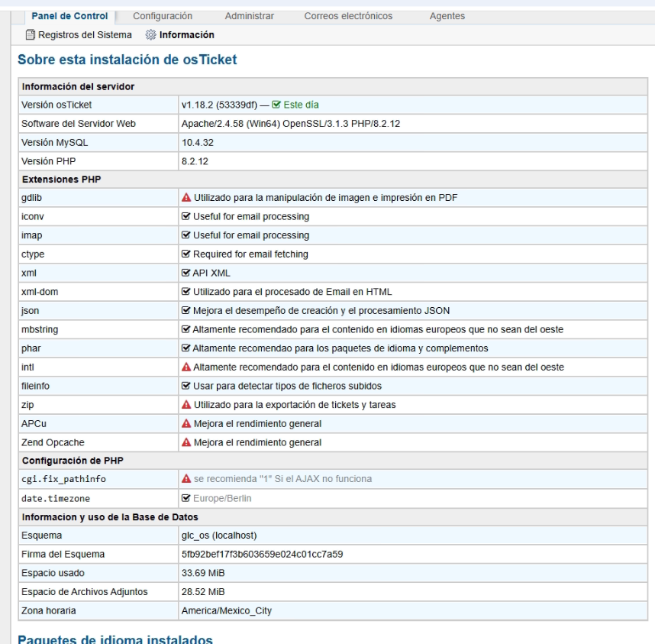Click warning icon beside cgi.fix_pathinfo recommendation
655x644 pixels.
point(186,480)
